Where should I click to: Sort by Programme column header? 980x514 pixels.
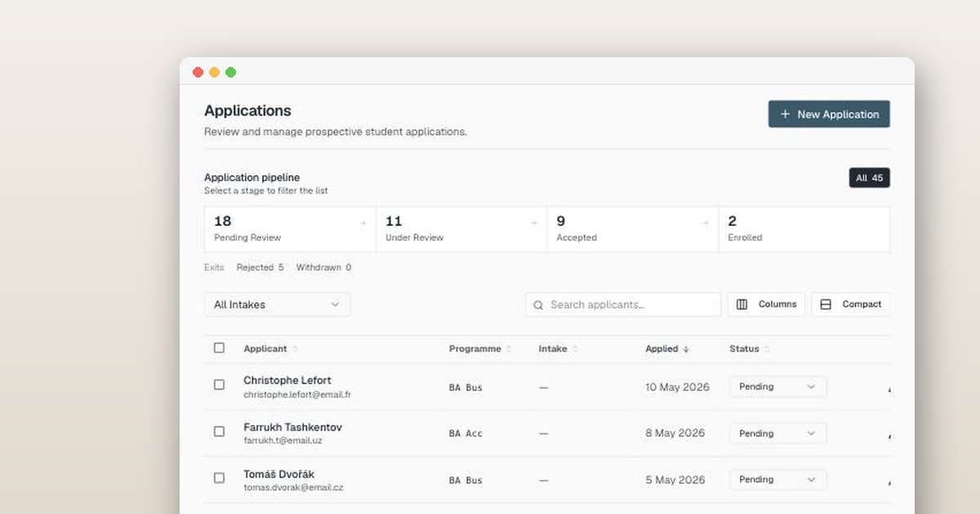[x=474, y=348]
